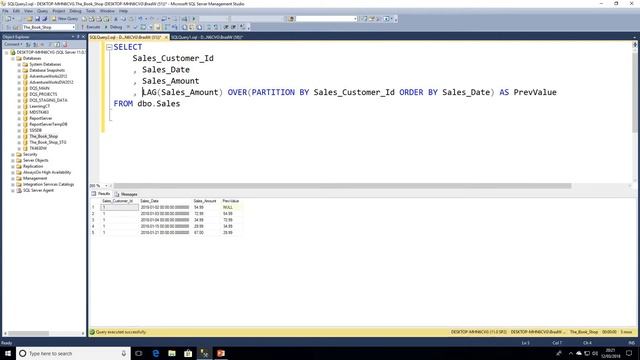Open PowerPoint from the taskbar

click(x=221, y=353)
